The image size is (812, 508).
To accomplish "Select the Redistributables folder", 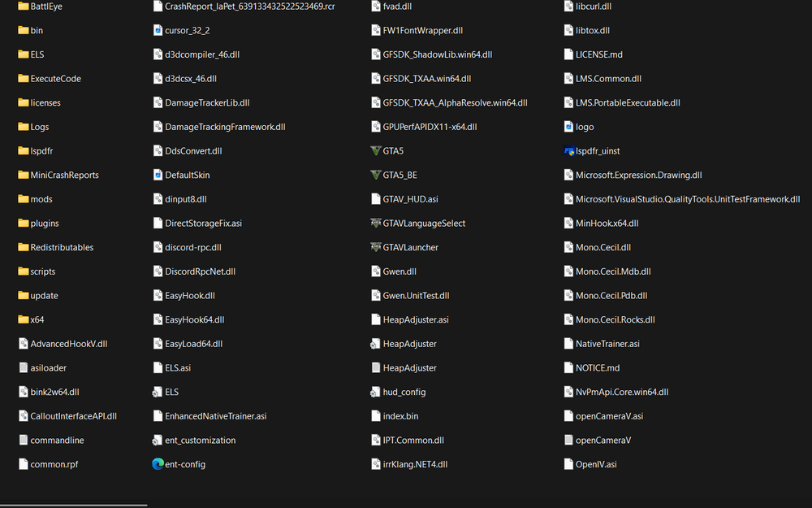I will [56, 247].
